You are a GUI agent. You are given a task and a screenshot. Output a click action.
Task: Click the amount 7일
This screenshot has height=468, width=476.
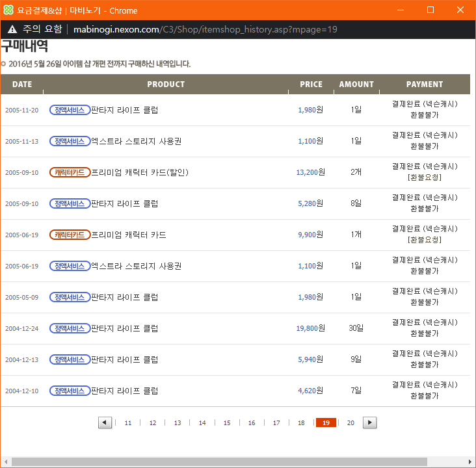tap(356, 390)
